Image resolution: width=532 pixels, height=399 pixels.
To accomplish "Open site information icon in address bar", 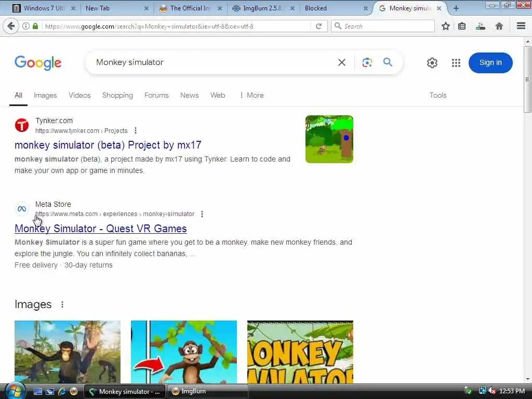I will coord(26,26).
